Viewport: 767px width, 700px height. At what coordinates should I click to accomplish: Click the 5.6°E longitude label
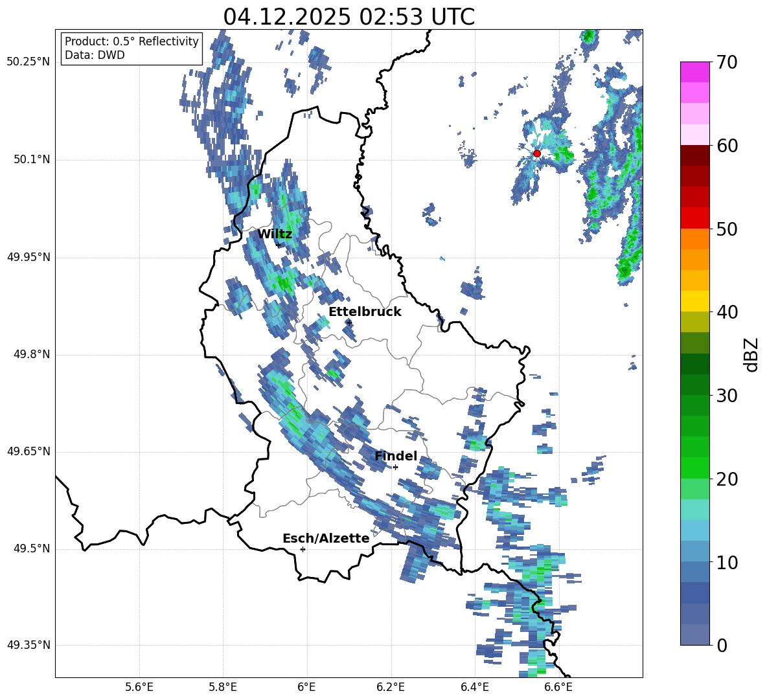point(139,687)
